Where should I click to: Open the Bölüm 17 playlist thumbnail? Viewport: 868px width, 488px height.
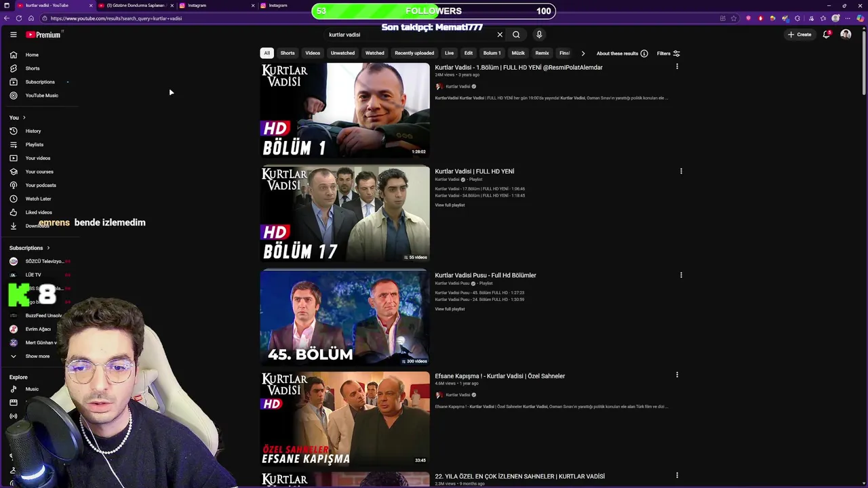[344, 214]
